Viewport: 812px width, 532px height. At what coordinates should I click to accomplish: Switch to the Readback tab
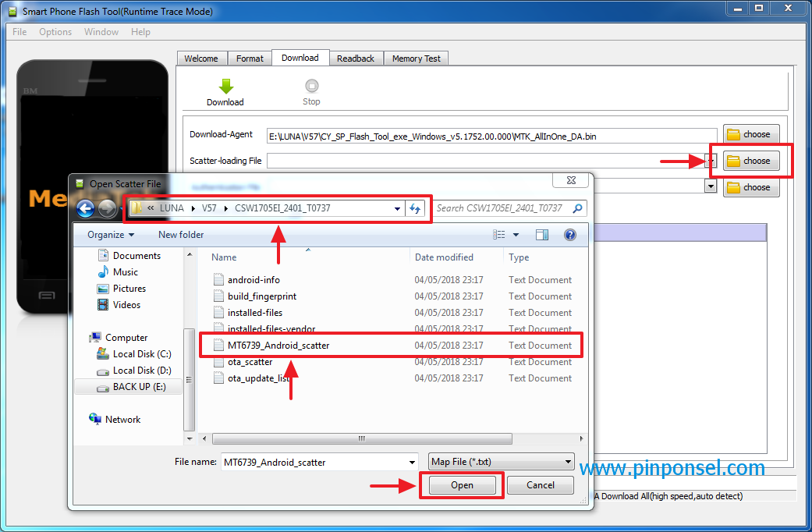point(356,59)
